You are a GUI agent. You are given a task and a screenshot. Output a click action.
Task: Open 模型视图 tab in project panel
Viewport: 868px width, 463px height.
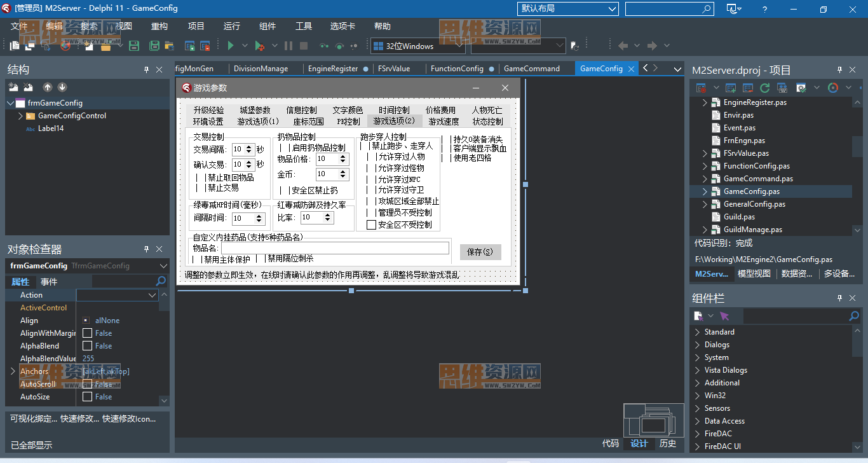[754, 273]
